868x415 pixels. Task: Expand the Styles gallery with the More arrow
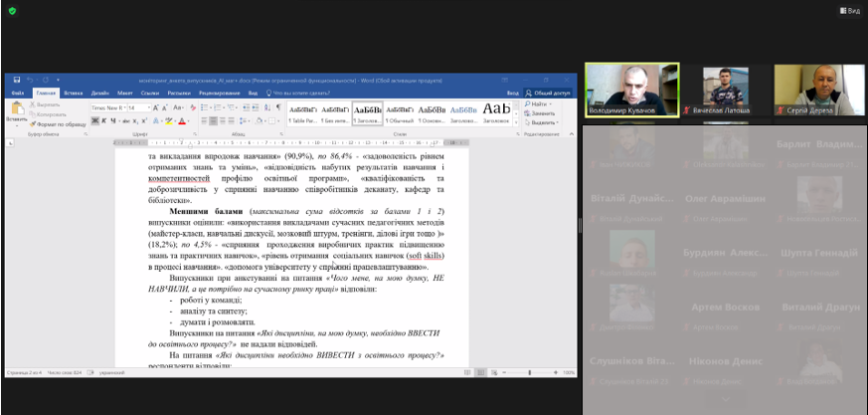pyautogui.click(x=515, y=120)
